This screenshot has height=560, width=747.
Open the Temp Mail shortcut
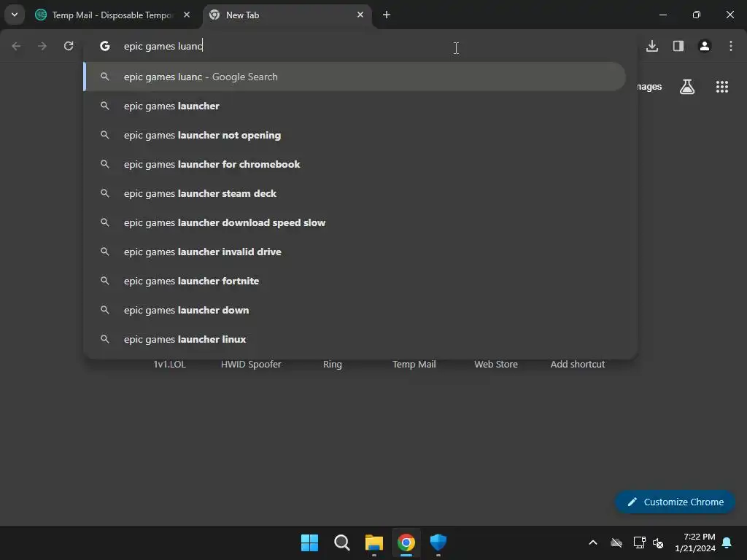point(414,365)
